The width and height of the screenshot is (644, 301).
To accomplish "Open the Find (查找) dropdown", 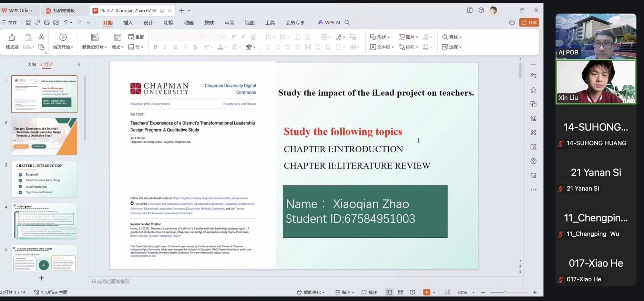I will click(452, 37).
